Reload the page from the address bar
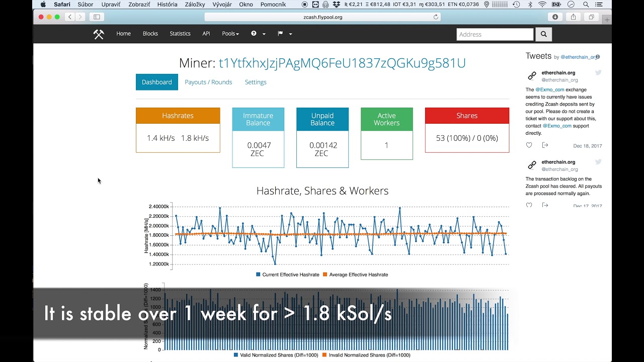 pos(436,17)
